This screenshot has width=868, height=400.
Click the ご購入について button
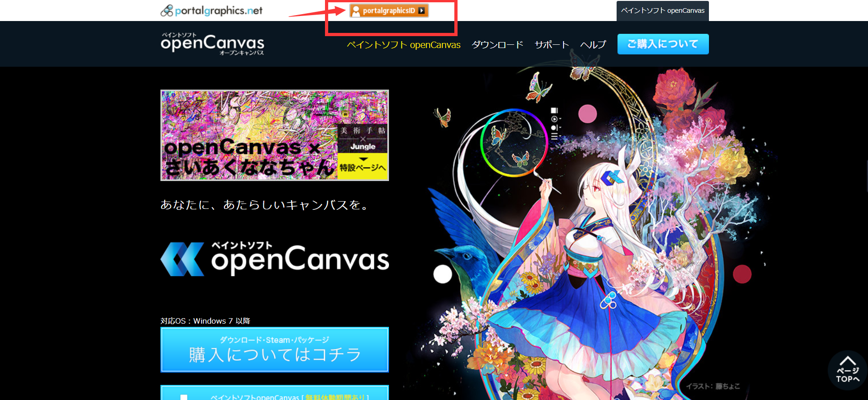point(663,44)
